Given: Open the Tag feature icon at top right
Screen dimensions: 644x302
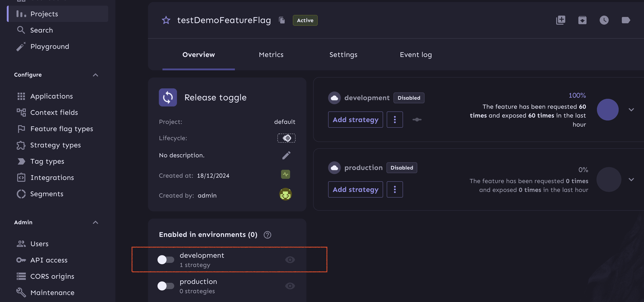Looking at the screenshot, I should tap(626, 20).
